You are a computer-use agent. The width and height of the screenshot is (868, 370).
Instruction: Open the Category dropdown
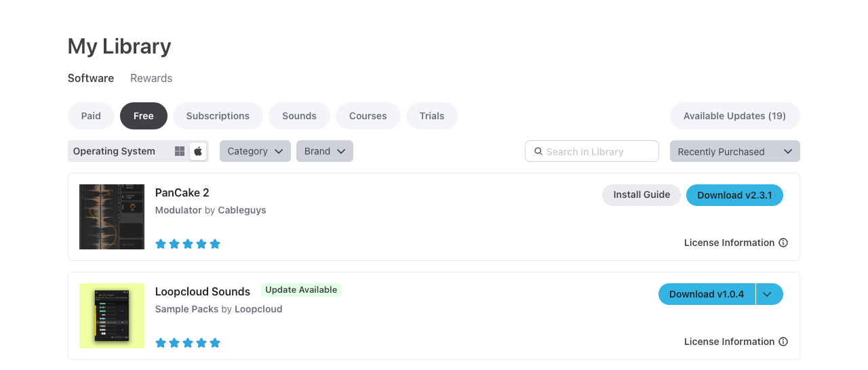click(x=255, y=151)
